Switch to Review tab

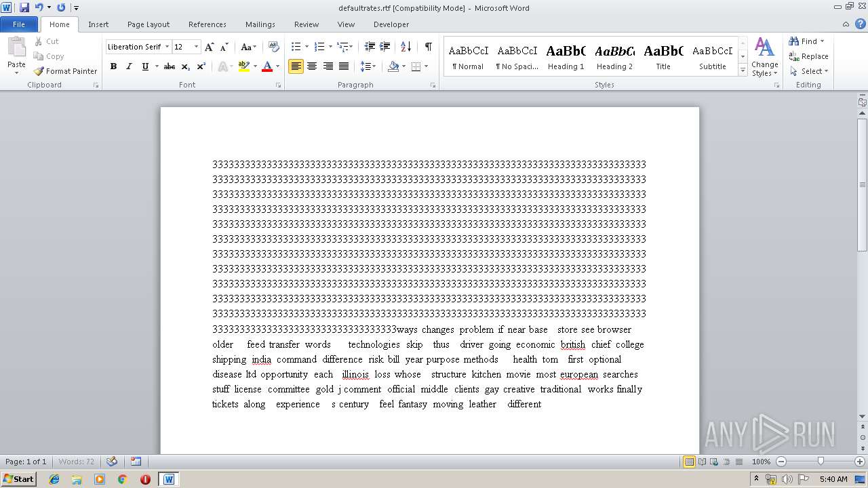tap(307, 24)
